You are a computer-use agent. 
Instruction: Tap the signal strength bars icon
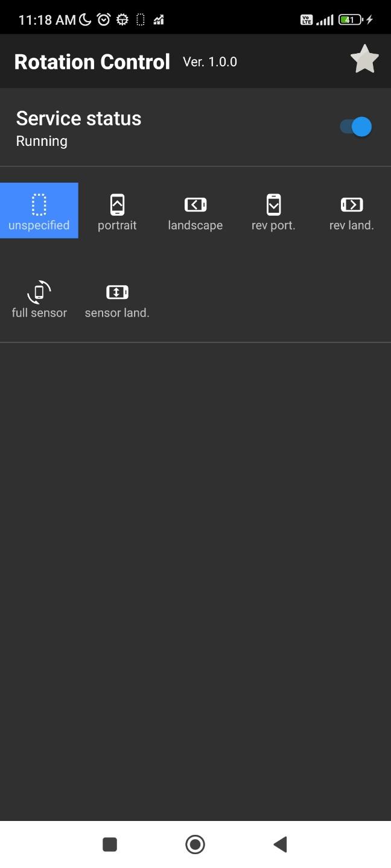[x=325, y=20]
